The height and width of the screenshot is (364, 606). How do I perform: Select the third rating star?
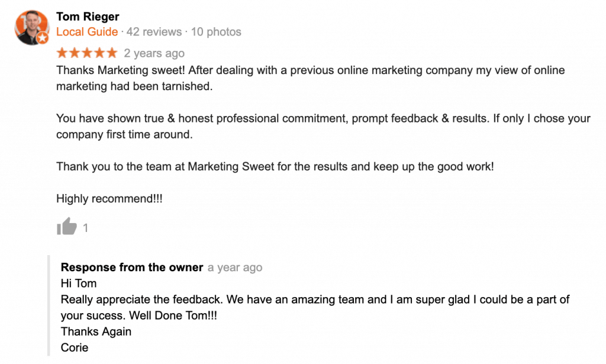pos(87,53)
